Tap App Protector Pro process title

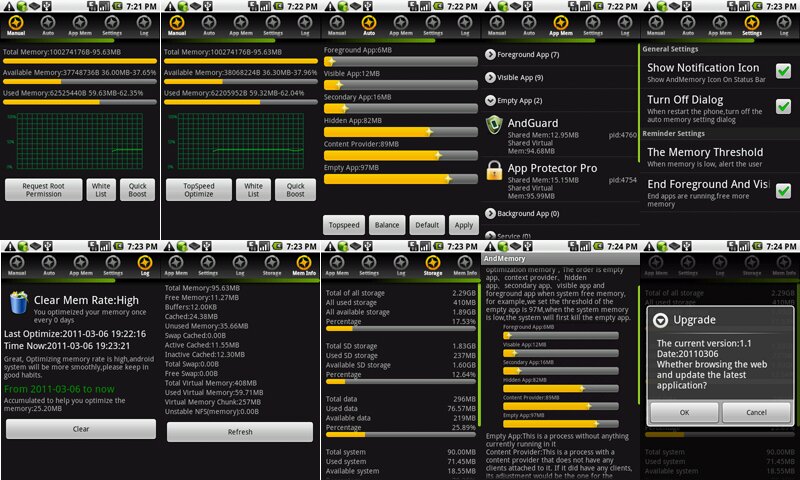pos(552,168)
